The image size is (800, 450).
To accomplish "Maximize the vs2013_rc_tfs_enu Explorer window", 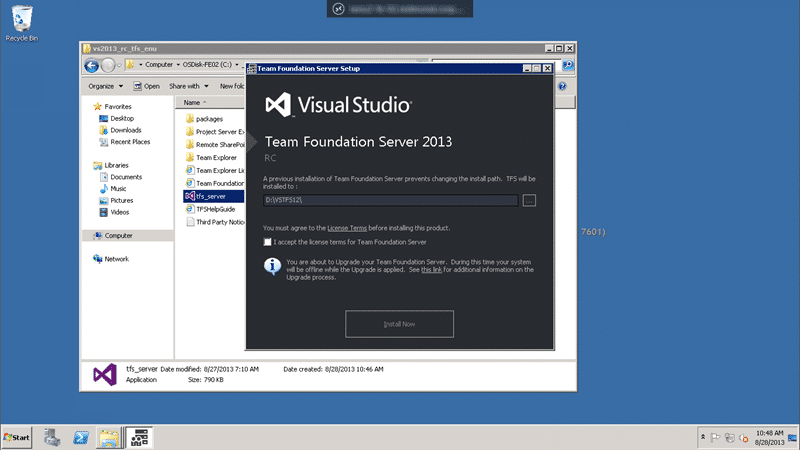I will click(559, 48).
